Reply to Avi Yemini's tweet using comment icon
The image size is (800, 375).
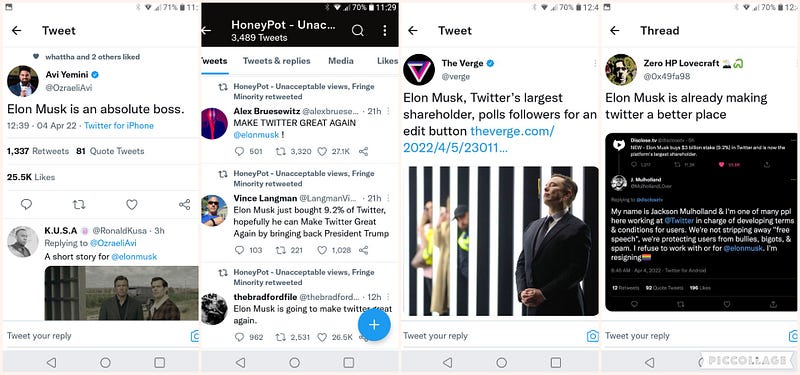click(27, 205)
